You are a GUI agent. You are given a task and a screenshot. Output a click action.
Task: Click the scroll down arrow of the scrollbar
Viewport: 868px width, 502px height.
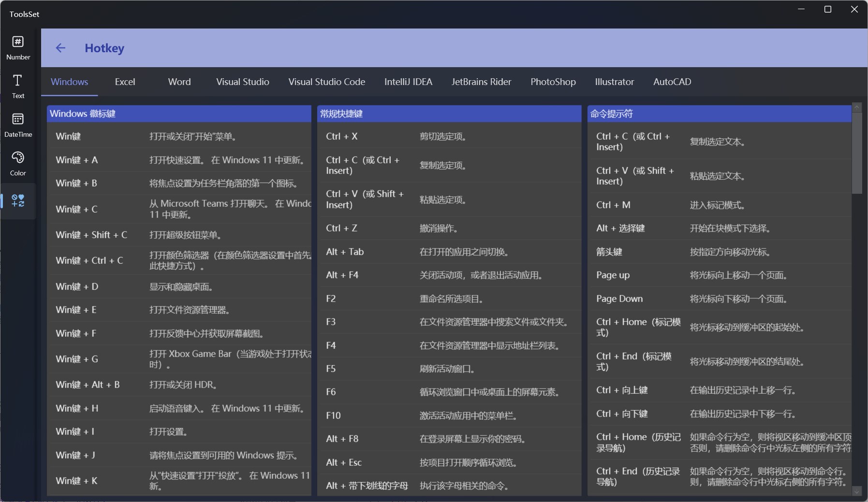point(857,491)
